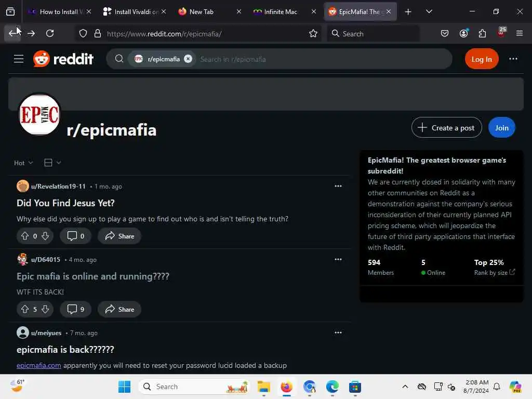Join the r/epicmafia community
Image resolution: width=532 pixels, height=399 pixels.
[x=501, y=128]
